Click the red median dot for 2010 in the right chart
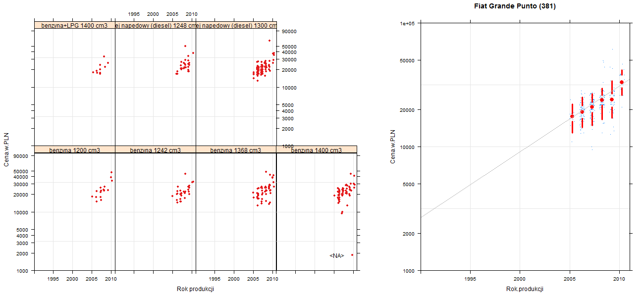Image resolution: width=644 pixels, height=297 pixels. tap(622, 82)
